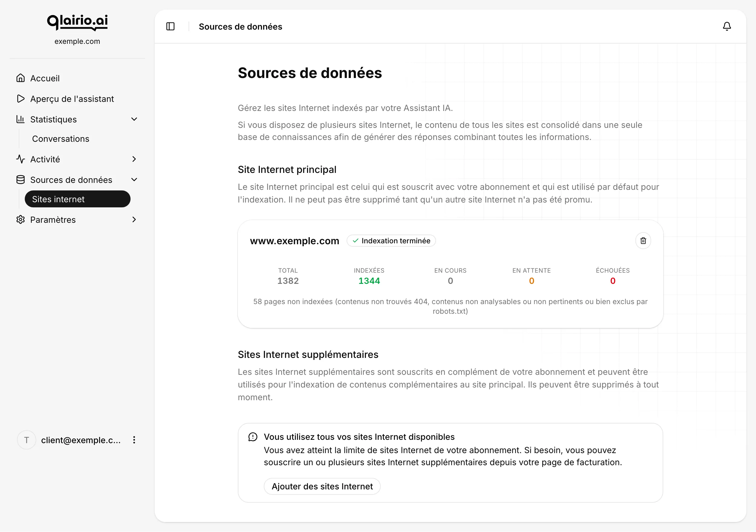Click the Indexation terminée status badge
The width and height of the screenshot is (756, 532).
tap(391, 241)
